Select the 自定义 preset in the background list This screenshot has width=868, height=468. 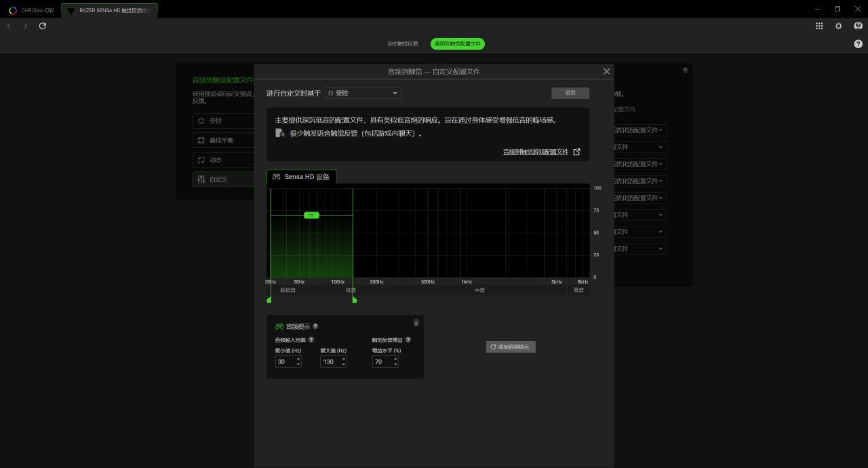point(223,179)
